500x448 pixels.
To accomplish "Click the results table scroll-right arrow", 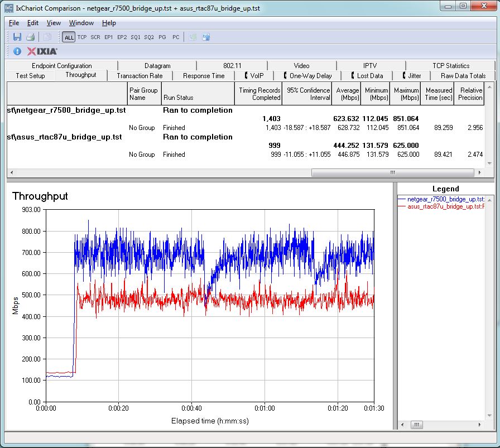I will [x=479, y=172].
